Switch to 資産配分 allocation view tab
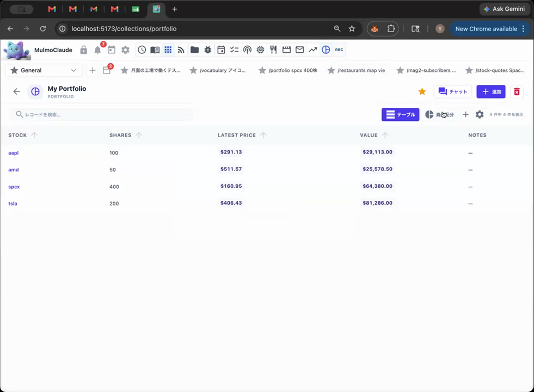 [440, 114]
